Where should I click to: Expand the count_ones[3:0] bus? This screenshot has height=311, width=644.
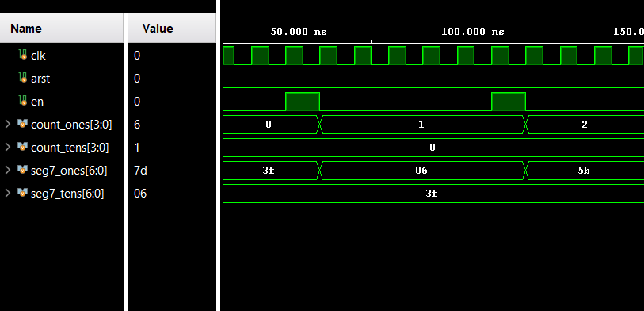7,124
